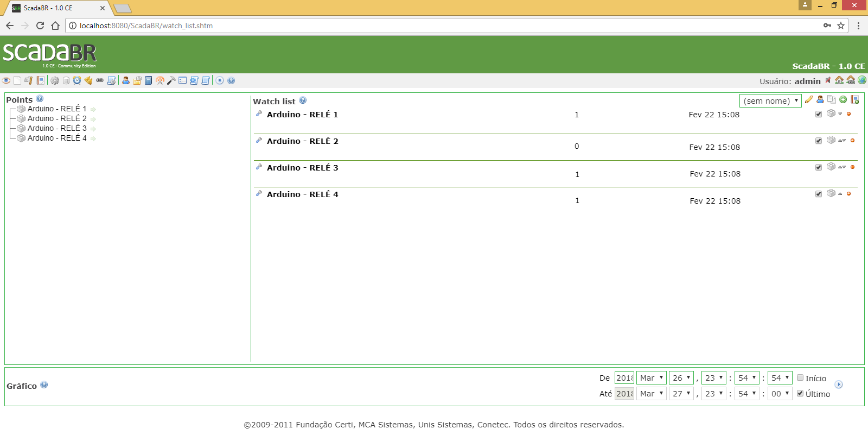Open event handlers gear icon

click(55, 80)
